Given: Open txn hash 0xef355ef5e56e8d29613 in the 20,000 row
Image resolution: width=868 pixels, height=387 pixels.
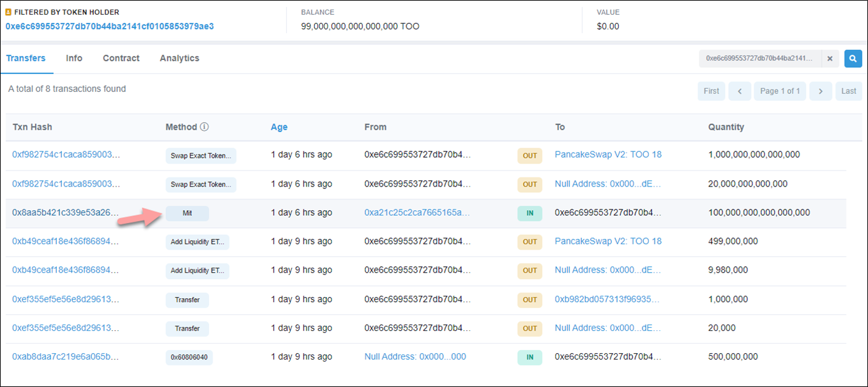Looking at the screenshot, I should click(66, 328).
